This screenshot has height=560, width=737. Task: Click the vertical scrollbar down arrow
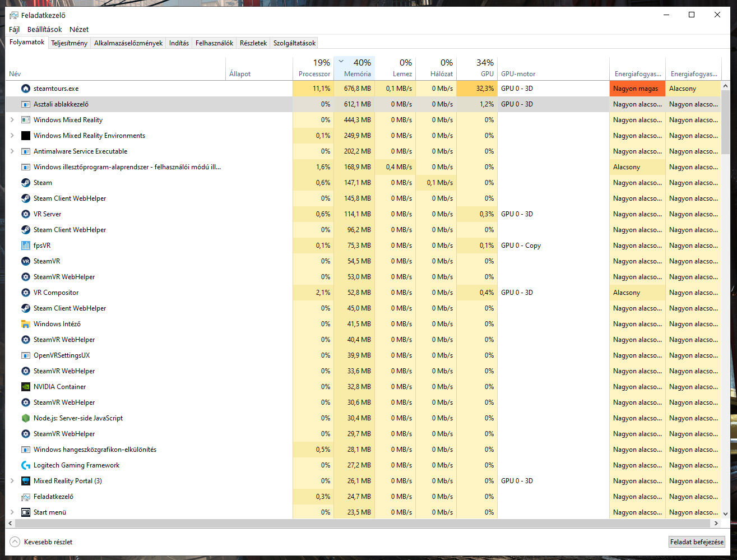click(726, 513)
